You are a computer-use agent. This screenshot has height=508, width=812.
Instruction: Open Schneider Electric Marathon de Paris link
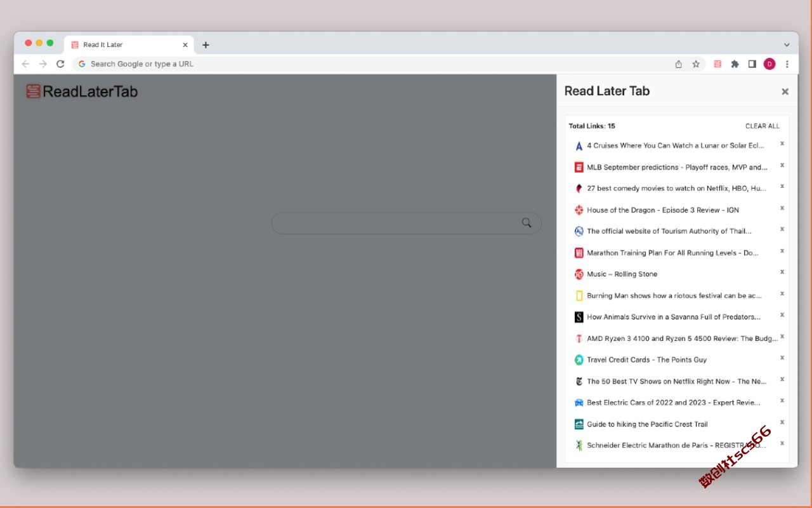(x=676, y=445)
